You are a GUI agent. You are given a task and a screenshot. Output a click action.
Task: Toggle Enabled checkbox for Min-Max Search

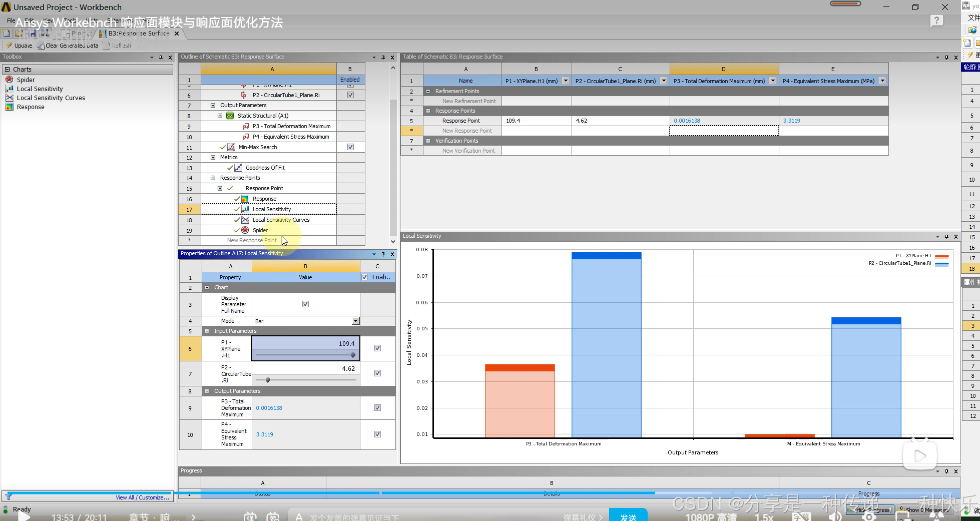(x=350, y=147)
